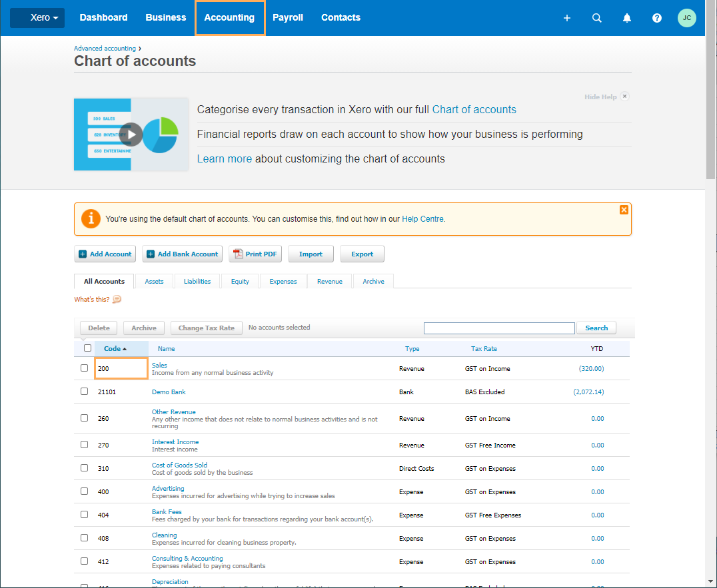
Task: Switch to the Assets tab
Action: pos(154,282)
